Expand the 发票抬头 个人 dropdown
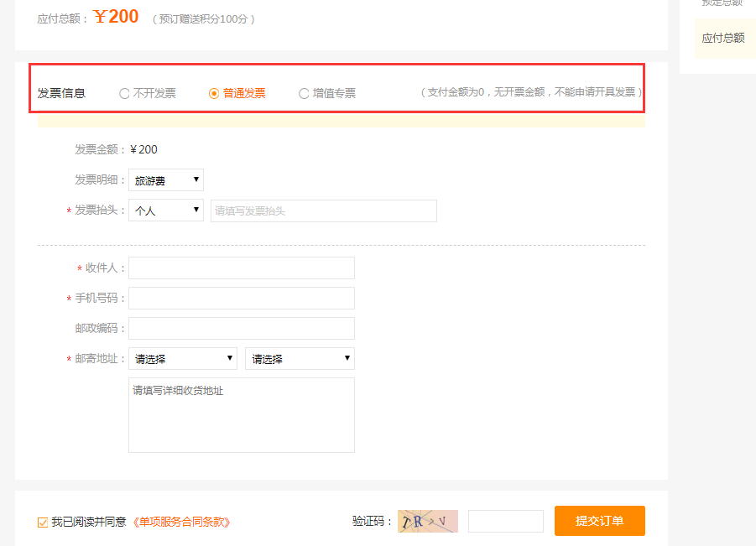The height and width of the screenshot is (546, 756). point(166,211)
